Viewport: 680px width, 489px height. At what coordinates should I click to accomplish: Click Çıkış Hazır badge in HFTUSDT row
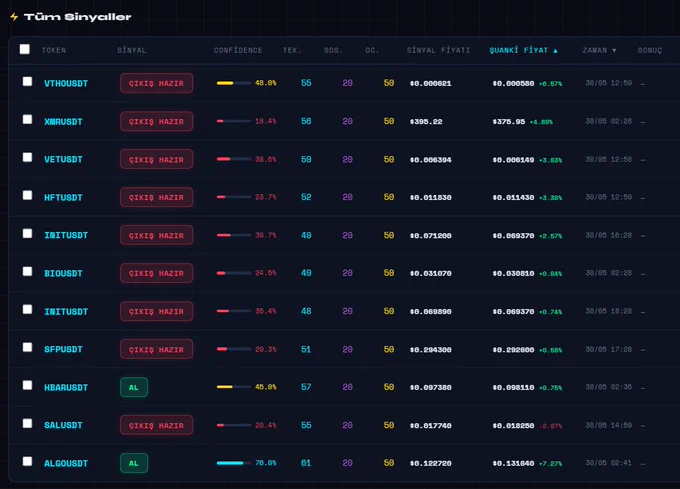(157, 197)
